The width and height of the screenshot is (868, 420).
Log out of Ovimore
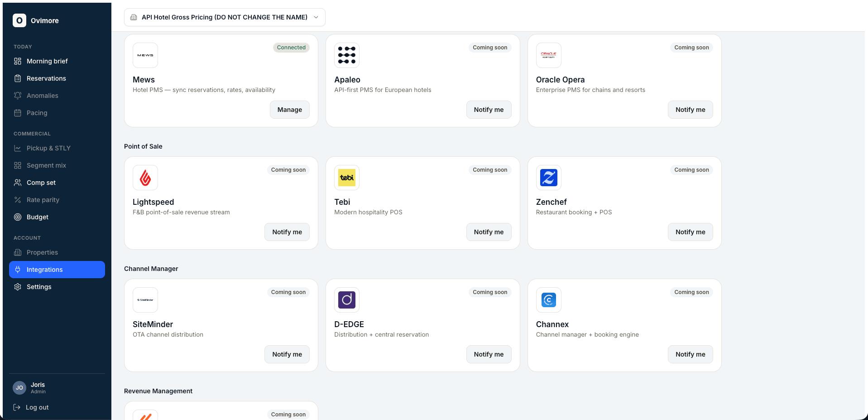pyautogui.click(x=31, y=407)
